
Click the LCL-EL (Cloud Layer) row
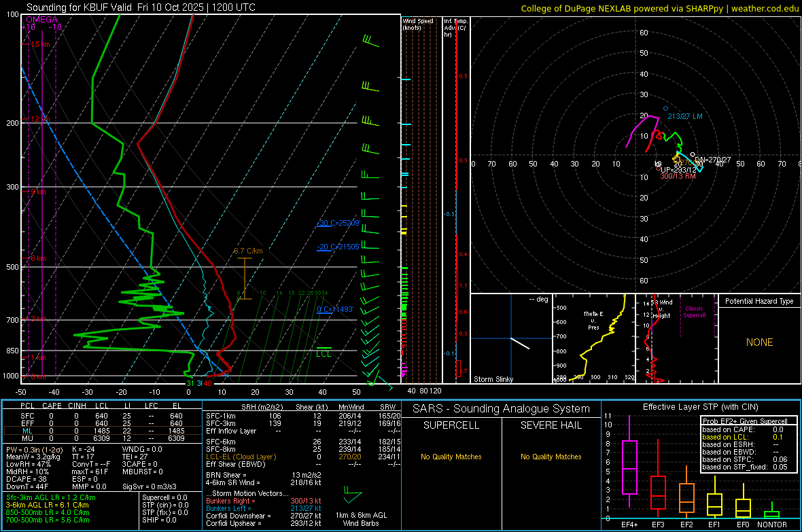point(303,457)
